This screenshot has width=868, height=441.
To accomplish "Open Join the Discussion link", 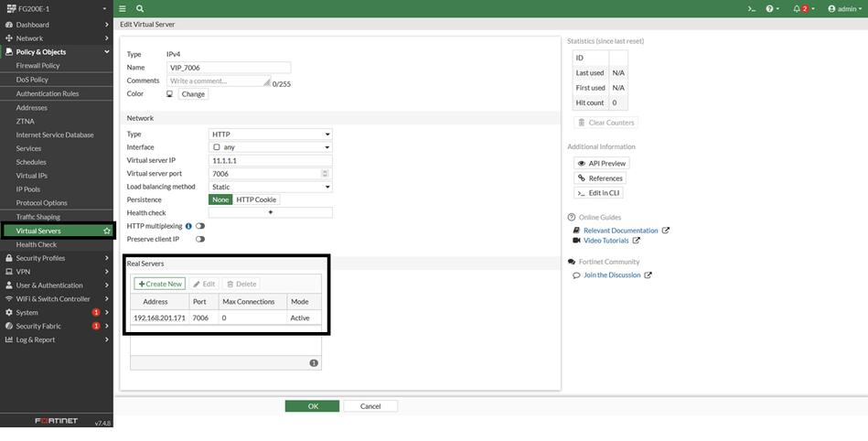I will click(612, 274).
